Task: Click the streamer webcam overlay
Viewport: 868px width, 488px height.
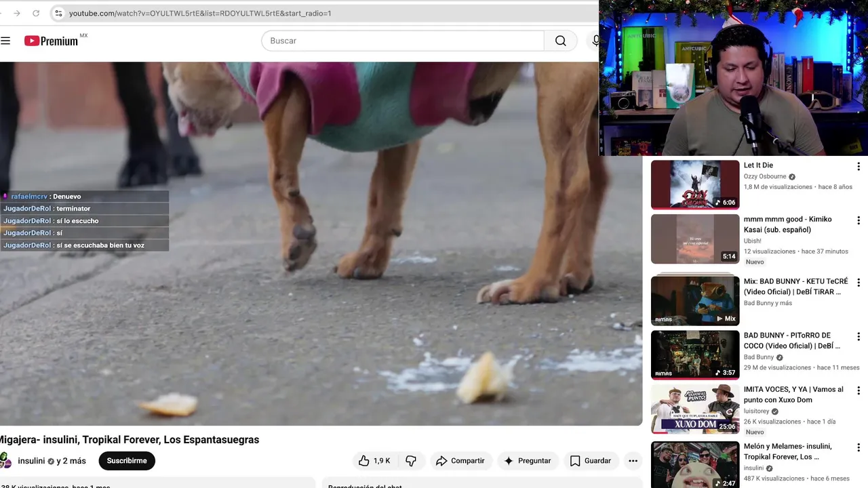Action: coord(733,78)
